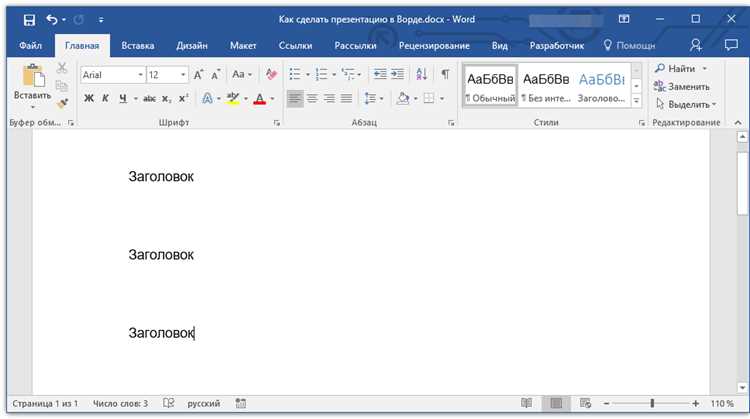Apply the Заголово... style
The image size is (750, 419).
(602, 86)
